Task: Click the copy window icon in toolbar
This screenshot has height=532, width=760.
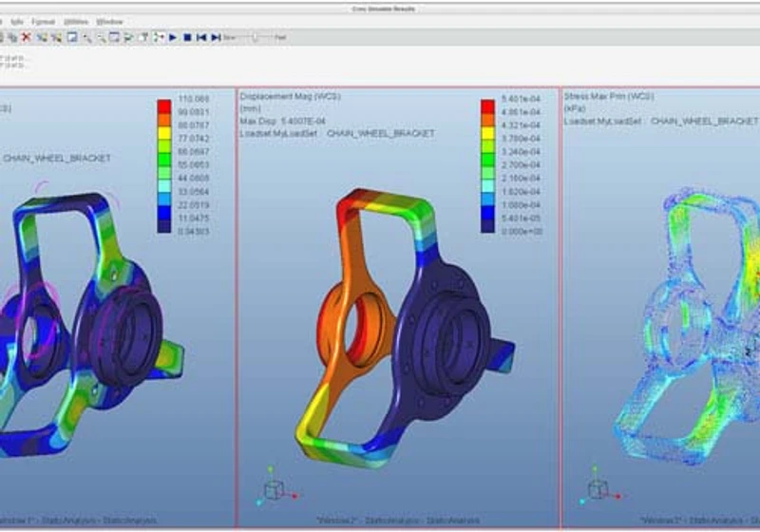Action: tap(13, 37)
